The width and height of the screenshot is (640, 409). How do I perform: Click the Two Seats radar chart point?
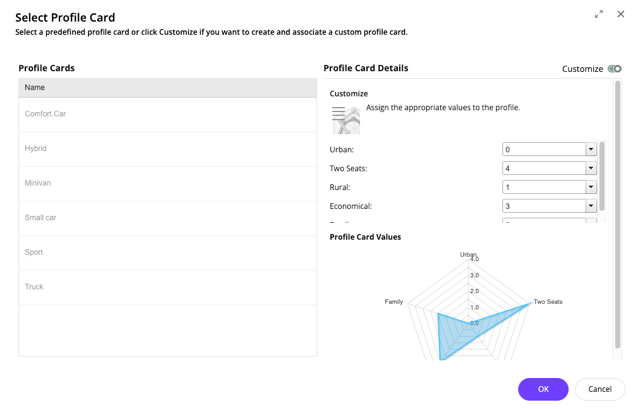tap(530, 303)
